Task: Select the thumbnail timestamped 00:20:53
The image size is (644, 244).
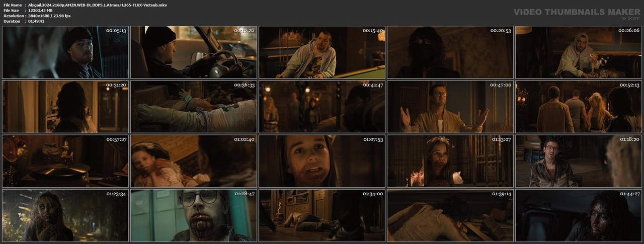Action: click(x=450, y=52)
